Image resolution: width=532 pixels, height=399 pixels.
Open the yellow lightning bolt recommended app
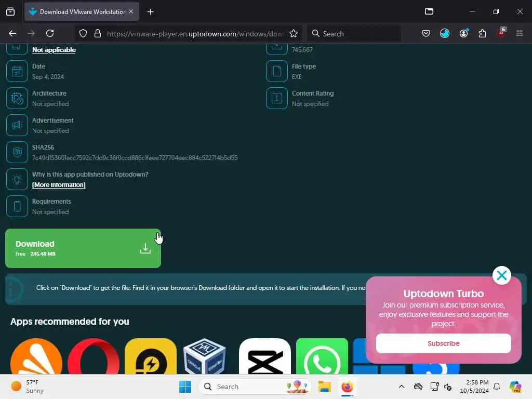click(151, 356)
